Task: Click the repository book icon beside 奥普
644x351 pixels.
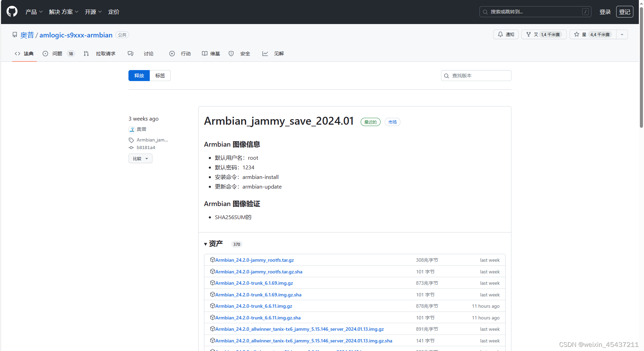Action: coord(15,35)
